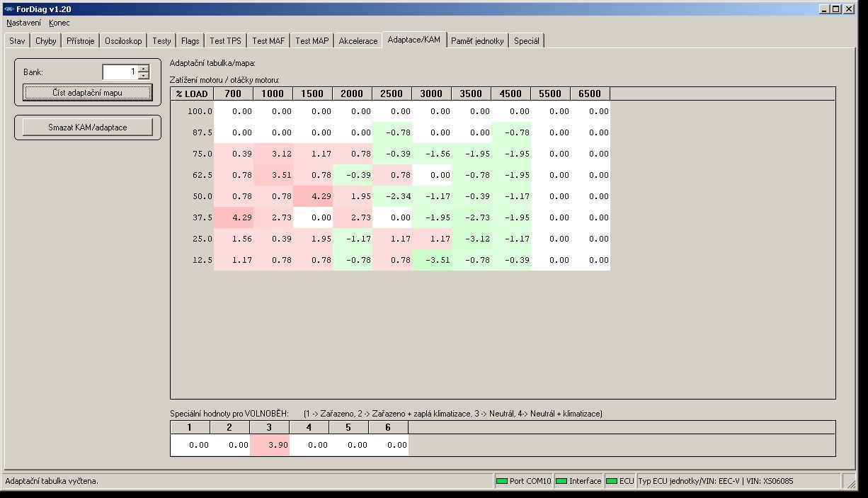Image resolution: width=868 pixels, height=498 pixels.
Task: Click the green Port COM10 status indicator
Action: tap(502, 481)
